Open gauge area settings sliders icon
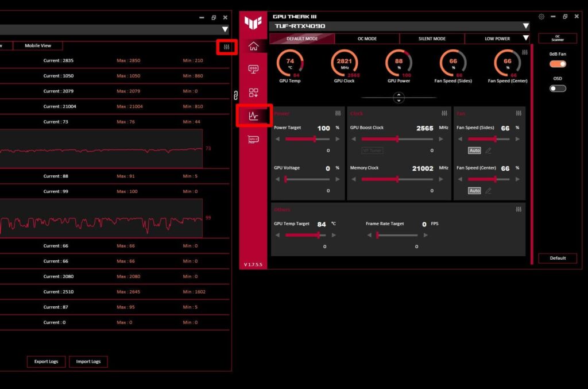The width and height of the screenshot is (588, 389). 525,52
